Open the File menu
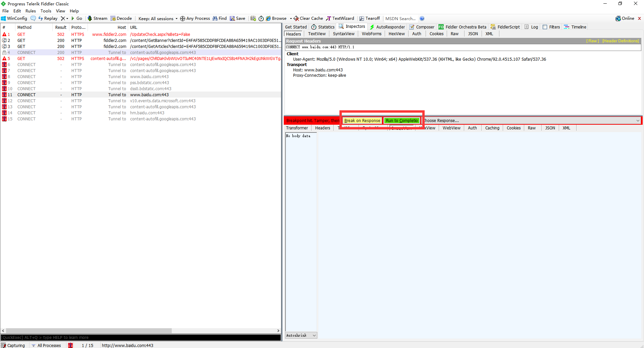 tap(6, 11)
